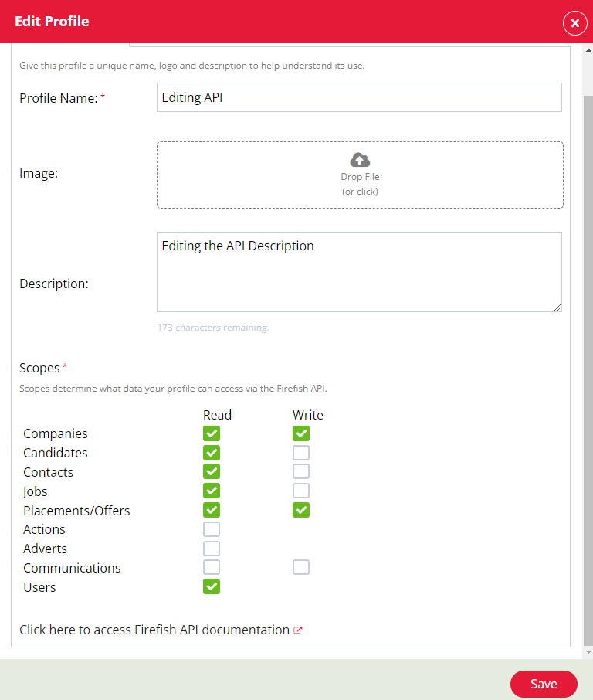Viewport: 593px width, 700px height.
Task: Enable Communications Write access
Action: 300,566
